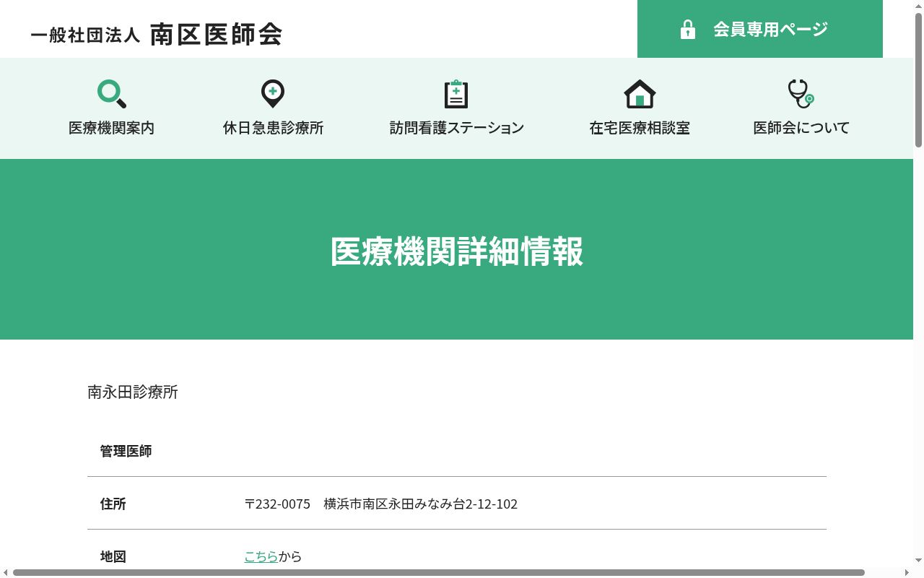Select 在宅医療相談室 in navigation
Screen dimensions: 924x578
coord(640,128)
